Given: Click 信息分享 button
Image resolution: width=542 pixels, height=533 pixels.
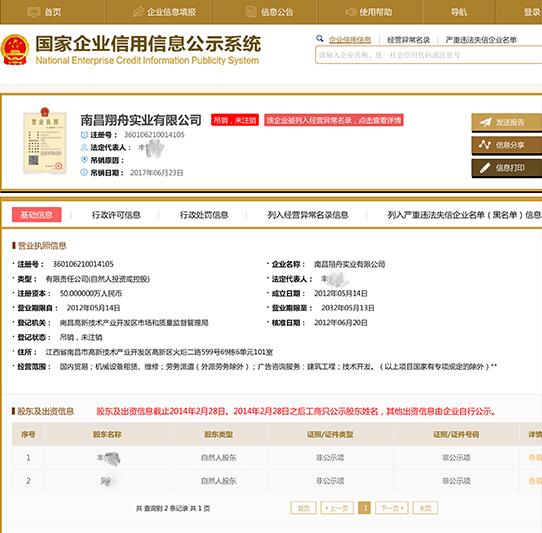Looking at the screenshot, I should click(x=506, y=145).
